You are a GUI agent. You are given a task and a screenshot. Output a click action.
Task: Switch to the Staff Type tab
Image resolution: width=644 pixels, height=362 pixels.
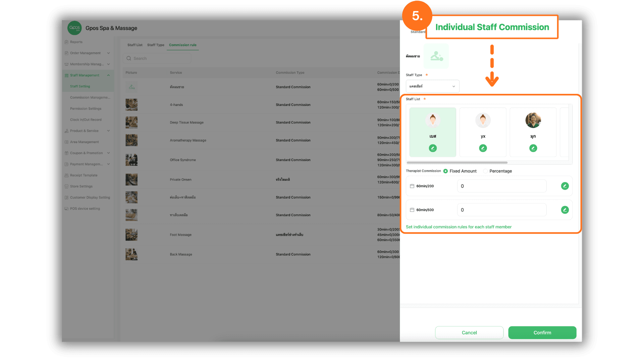(156, 45)
